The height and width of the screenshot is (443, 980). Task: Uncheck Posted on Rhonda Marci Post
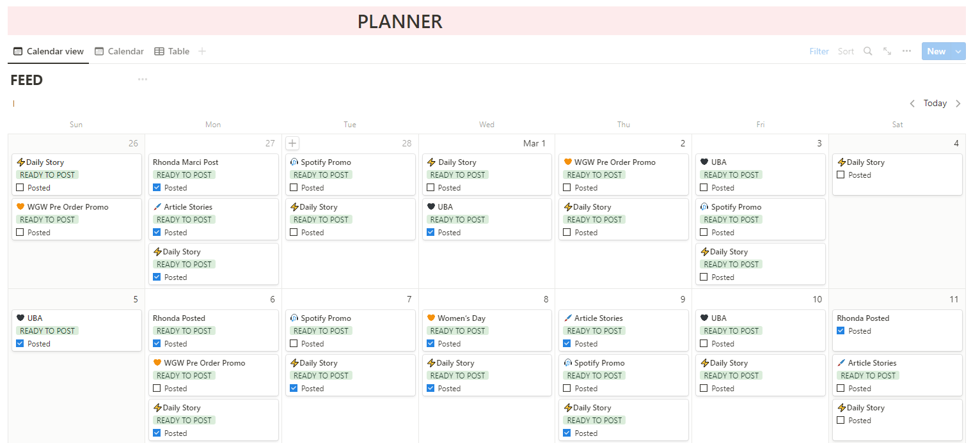pyautogui.click(x=157, y=188)
